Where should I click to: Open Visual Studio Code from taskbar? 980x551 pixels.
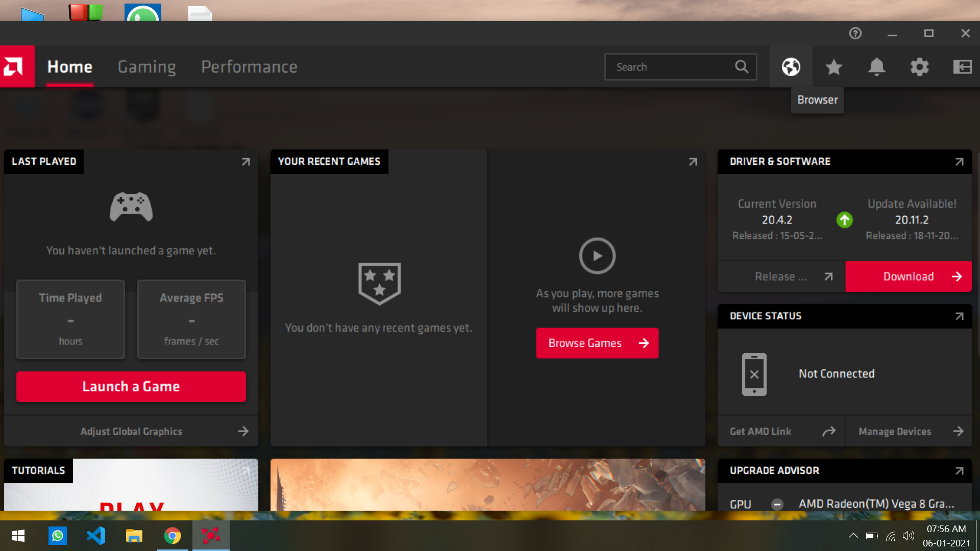(96, 536)
